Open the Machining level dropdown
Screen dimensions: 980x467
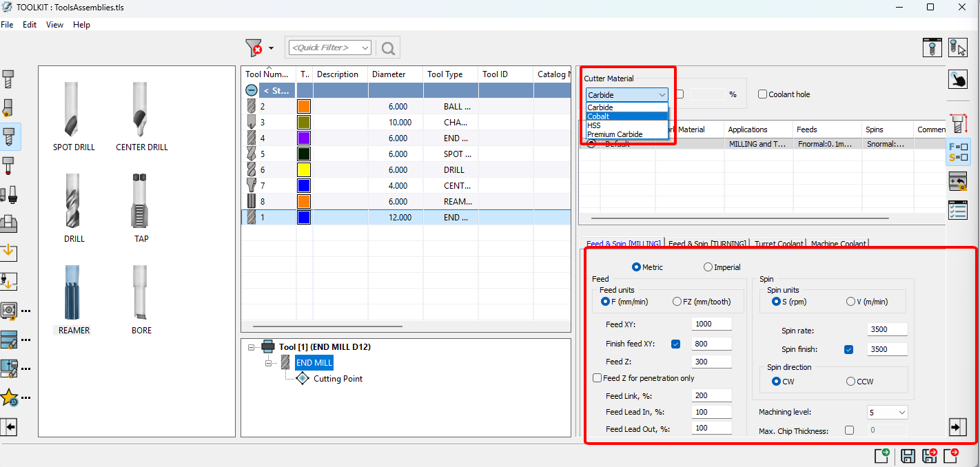[x=887, y=413]
